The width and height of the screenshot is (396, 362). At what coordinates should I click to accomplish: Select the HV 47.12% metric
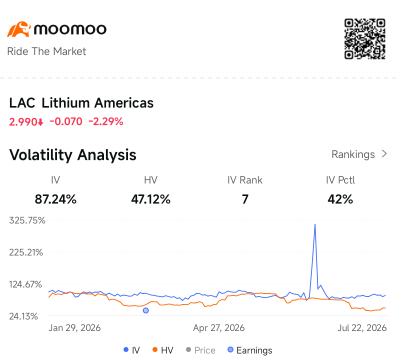tap(151, 190)
